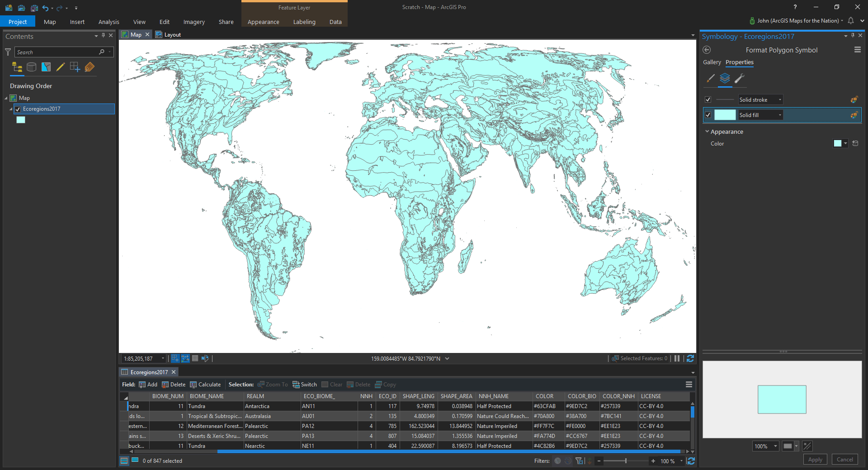Select the List By Editing pencil icon

pyautogui.click(x=60, y=67)
